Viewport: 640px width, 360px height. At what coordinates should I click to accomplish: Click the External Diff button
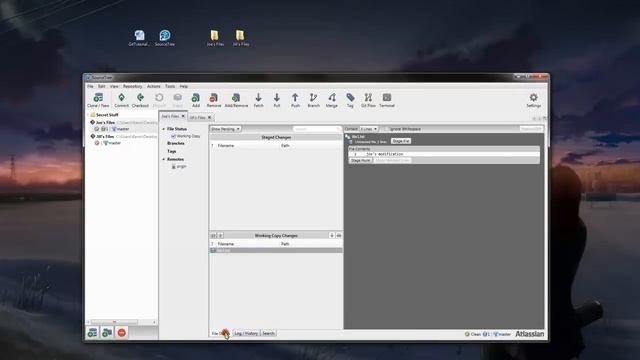[531, 129]
